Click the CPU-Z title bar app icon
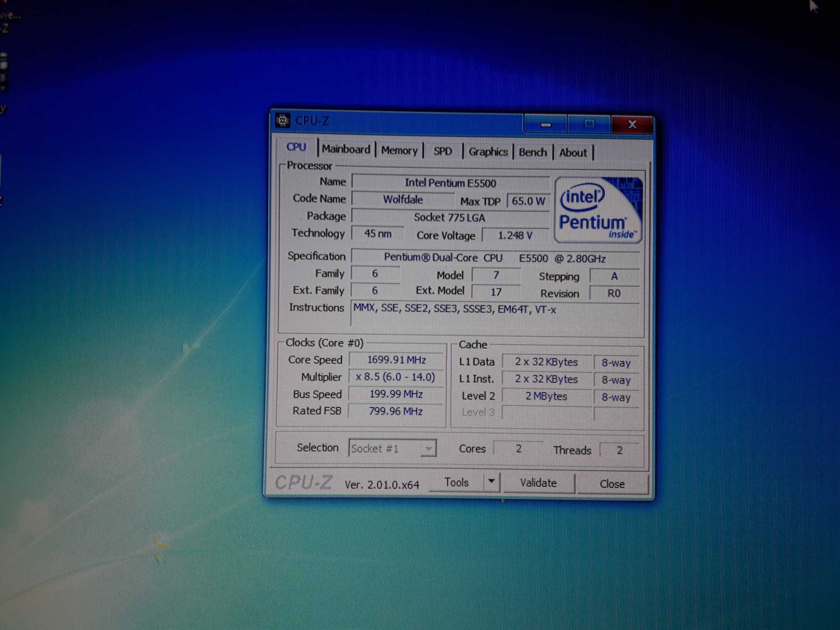The width and height of the screenshot is (840, 630). click(282, 121)
